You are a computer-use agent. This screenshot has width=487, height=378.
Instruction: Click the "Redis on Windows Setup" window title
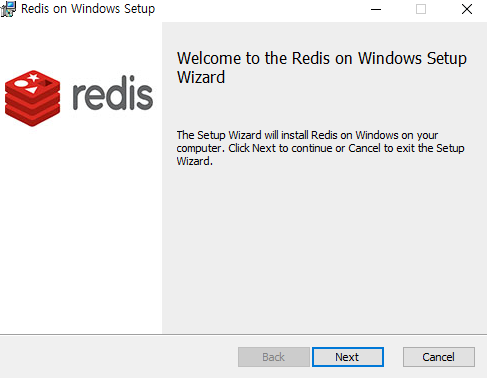(x=88, y=9)
